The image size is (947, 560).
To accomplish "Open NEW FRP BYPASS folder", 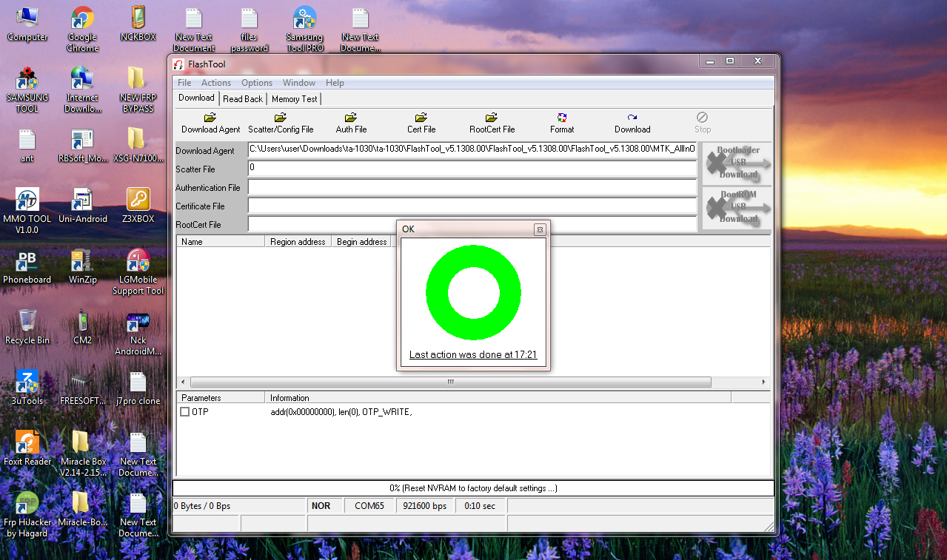I will (138, 90).
